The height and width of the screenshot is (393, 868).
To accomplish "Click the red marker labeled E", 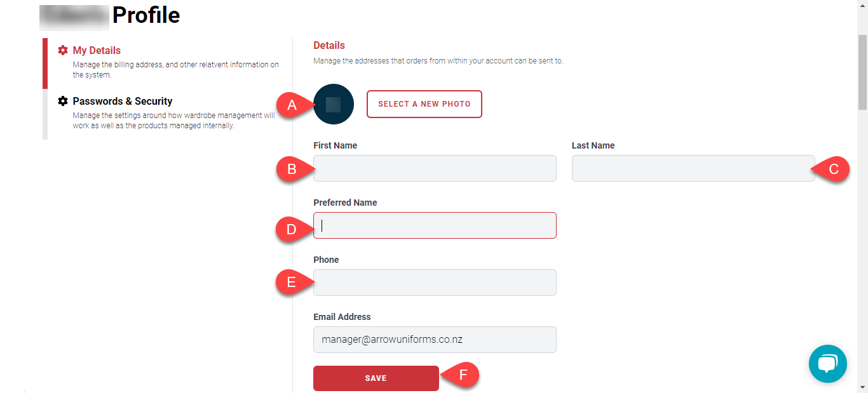I will (291, 282).
